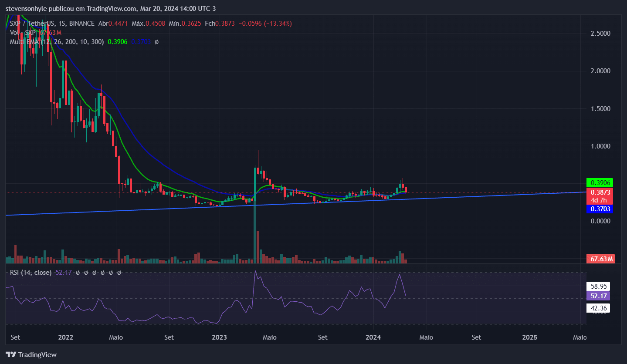Click the 58.95 RSI axis label
The width and height of the screenshot is (627, 364).
(x=598, y=286)
